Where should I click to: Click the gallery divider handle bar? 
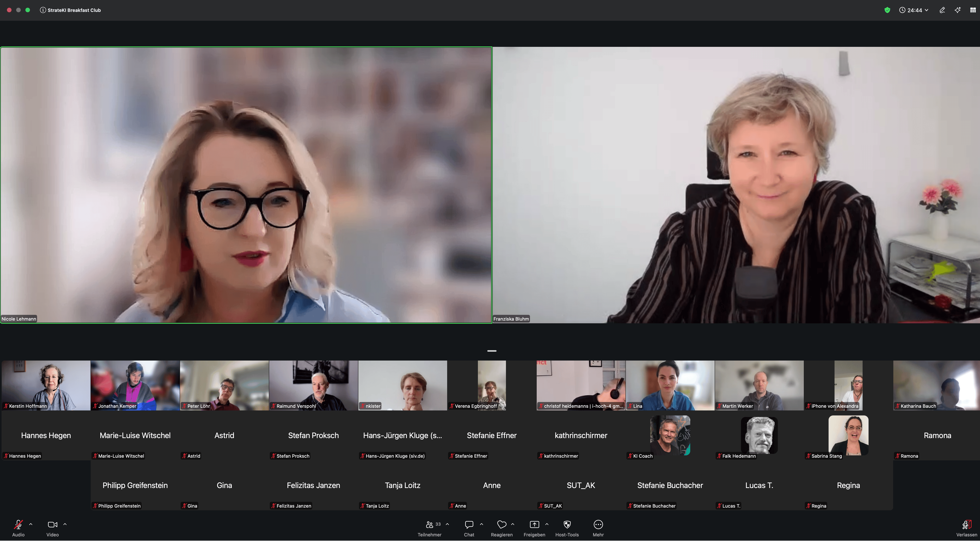pos(492,351)
